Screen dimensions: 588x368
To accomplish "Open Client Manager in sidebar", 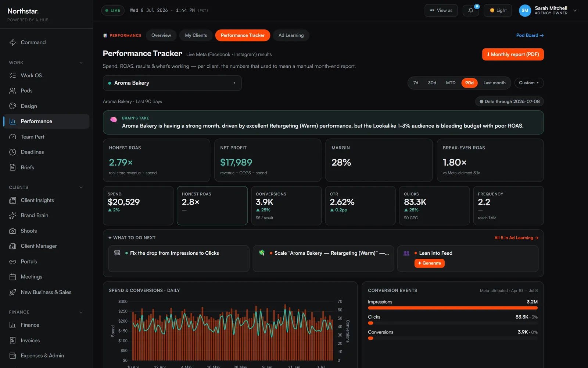I will [46, 246].
